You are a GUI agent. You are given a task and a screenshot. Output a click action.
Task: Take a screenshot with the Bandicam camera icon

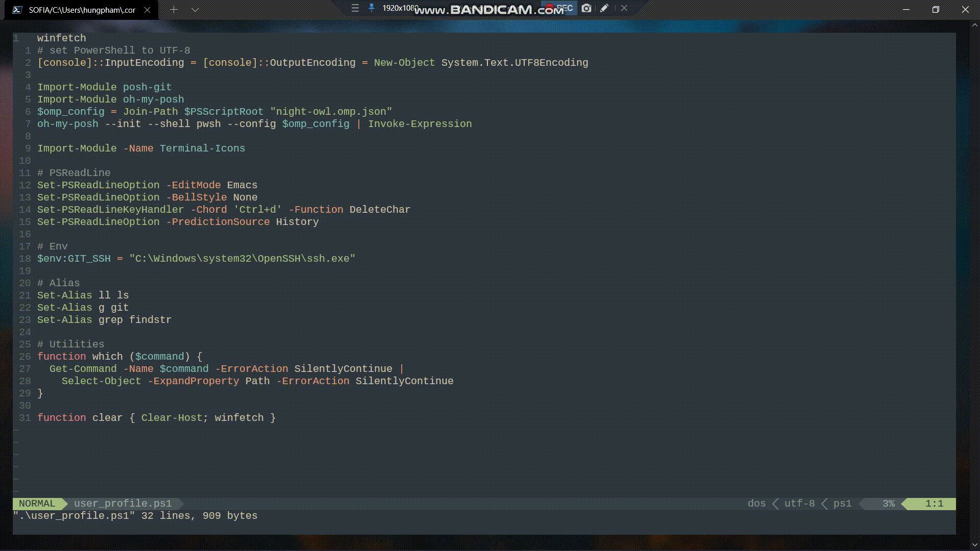pyautogui.click(x=586, y=9)
